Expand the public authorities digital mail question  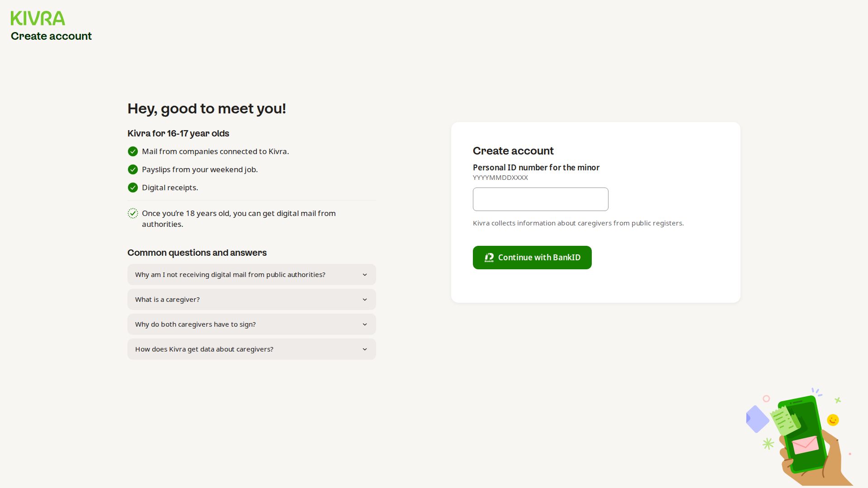coord(230,275)
